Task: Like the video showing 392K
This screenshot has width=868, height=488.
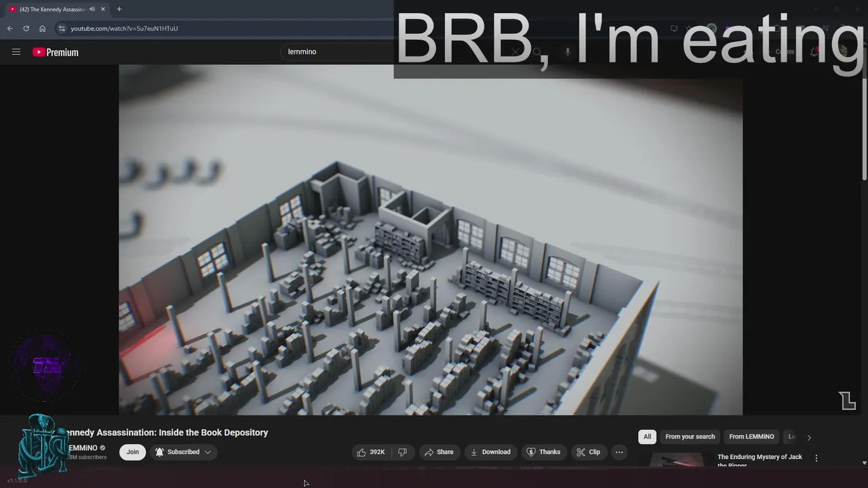Action: [x=371, y=452]
